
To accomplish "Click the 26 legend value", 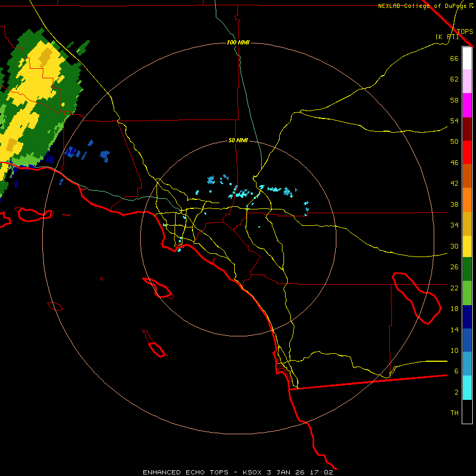I will 454,267.
